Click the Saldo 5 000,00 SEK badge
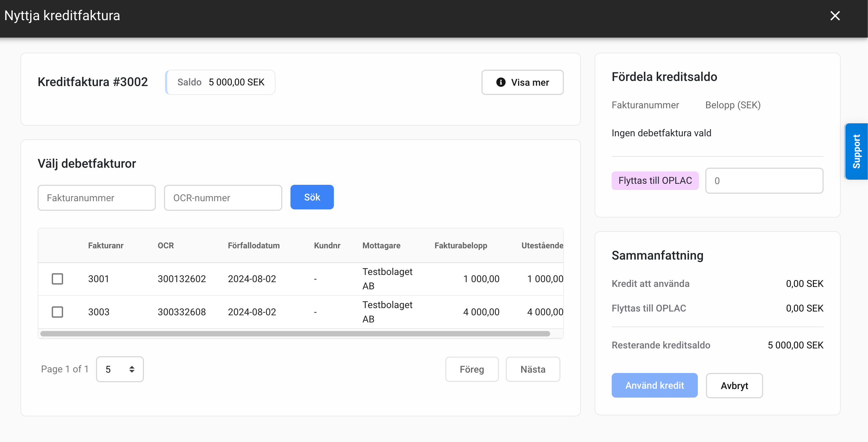Screen dimensions: 868x442 [x=220, y=82]
